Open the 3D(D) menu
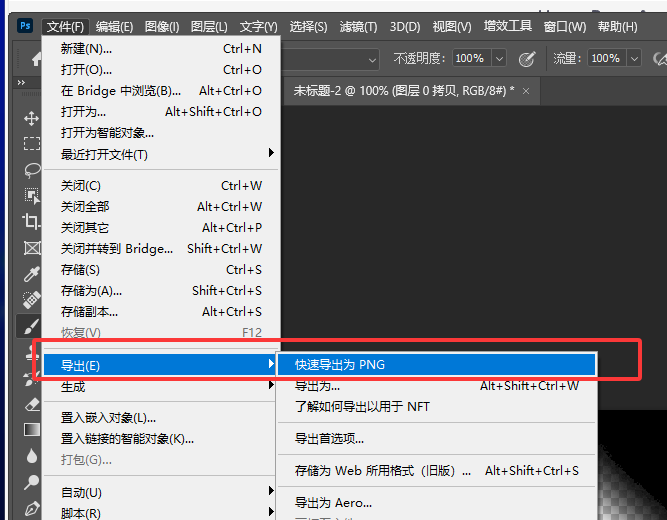The height and width of the screenshot is (520, 667). coord(405,27)
